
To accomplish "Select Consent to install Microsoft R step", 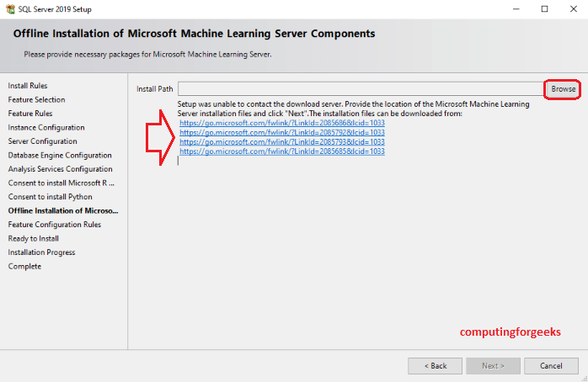I will pyautogui.click(x=61, y=183).
